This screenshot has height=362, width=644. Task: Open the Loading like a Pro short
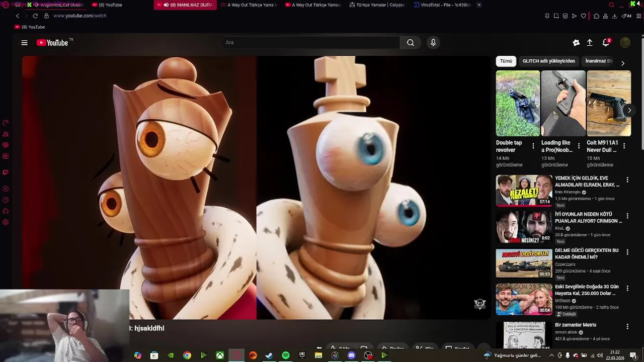click(563, 104)
